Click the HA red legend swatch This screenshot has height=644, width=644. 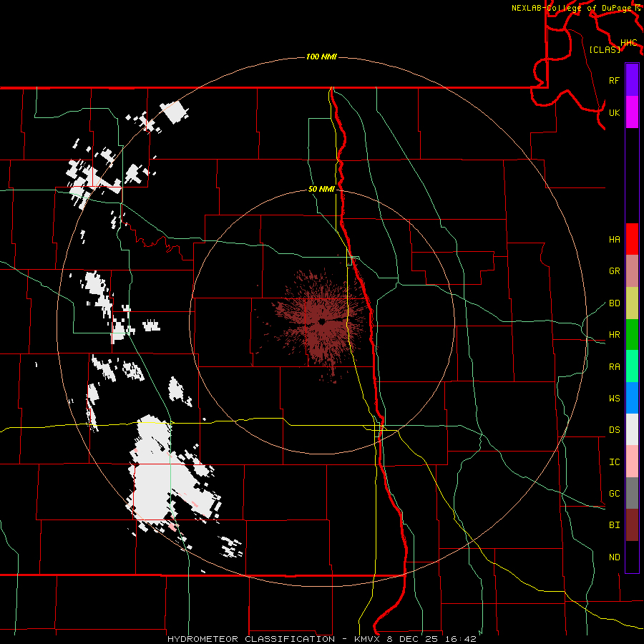point(632,239)
